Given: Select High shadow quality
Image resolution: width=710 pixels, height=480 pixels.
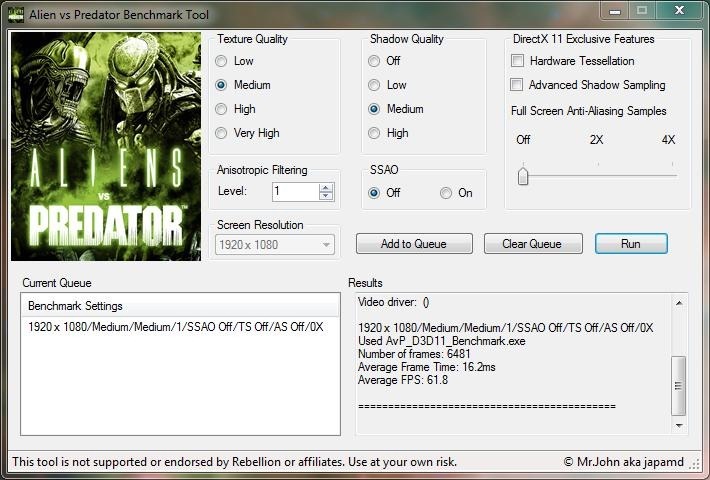Looking at the screenshot, I should pos(375,133).
